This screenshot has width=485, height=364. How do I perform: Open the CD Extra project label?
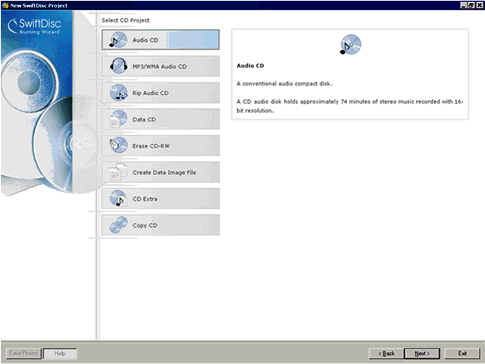(x=145, y=199)
